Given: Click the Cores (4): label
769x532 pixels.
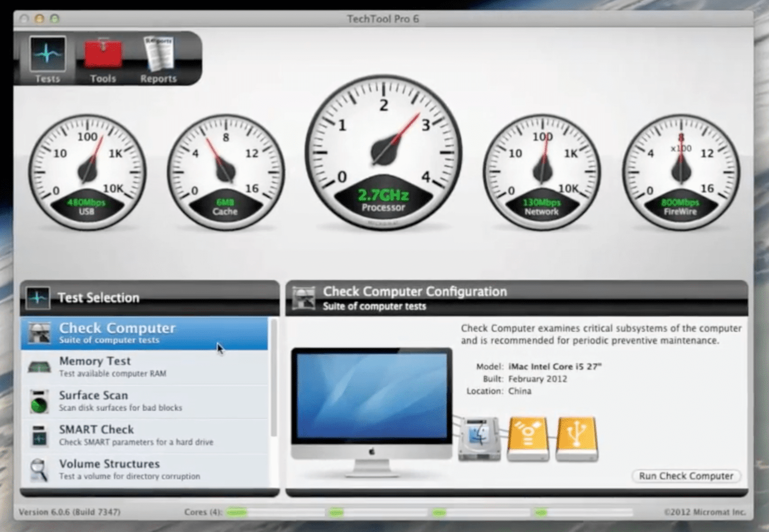Looking at the screenshot, I should (203, 512).
